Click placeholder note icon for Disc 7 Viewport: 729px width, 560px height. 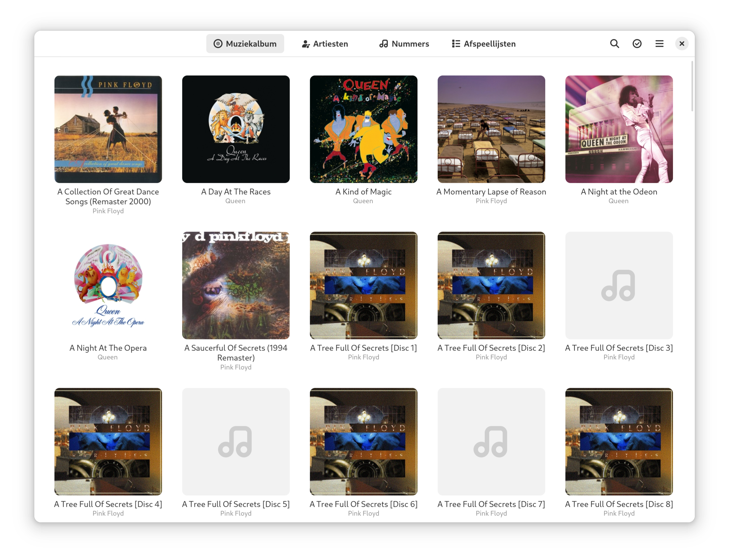(491, 441)
